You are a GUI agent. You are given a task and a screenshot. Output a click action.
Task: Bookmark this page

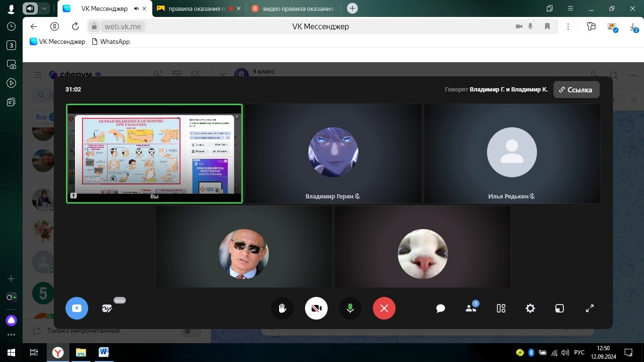[547, 26]
